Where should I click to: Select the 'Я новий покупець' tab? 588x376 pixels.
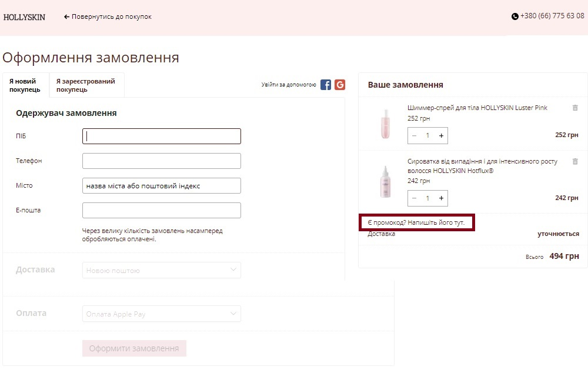(x=25, y=85)
